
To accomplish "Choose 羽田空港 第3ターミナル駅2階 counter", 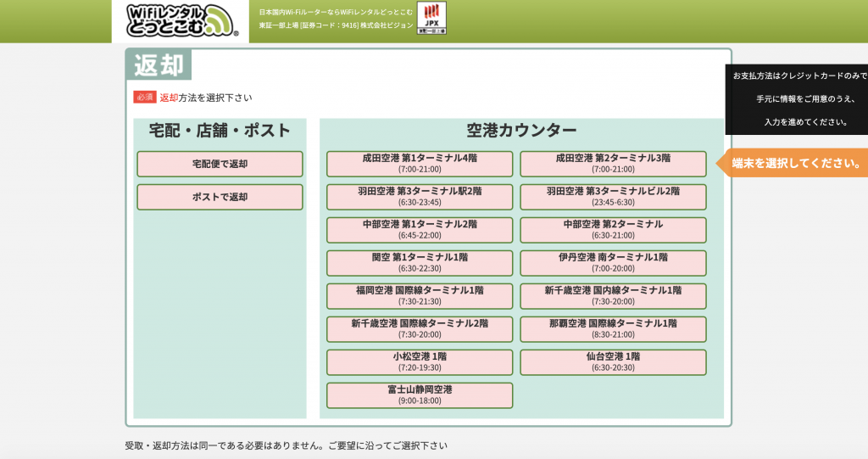I will [420, 197].
